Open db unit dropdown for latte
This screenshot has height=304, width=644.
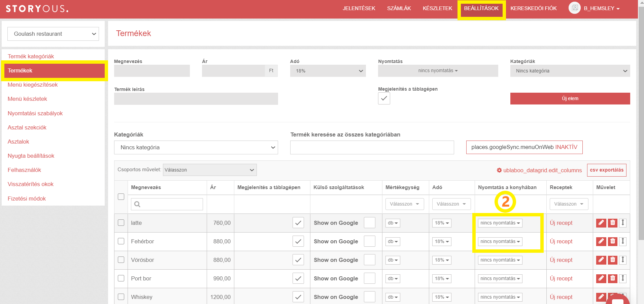[393, 223]
